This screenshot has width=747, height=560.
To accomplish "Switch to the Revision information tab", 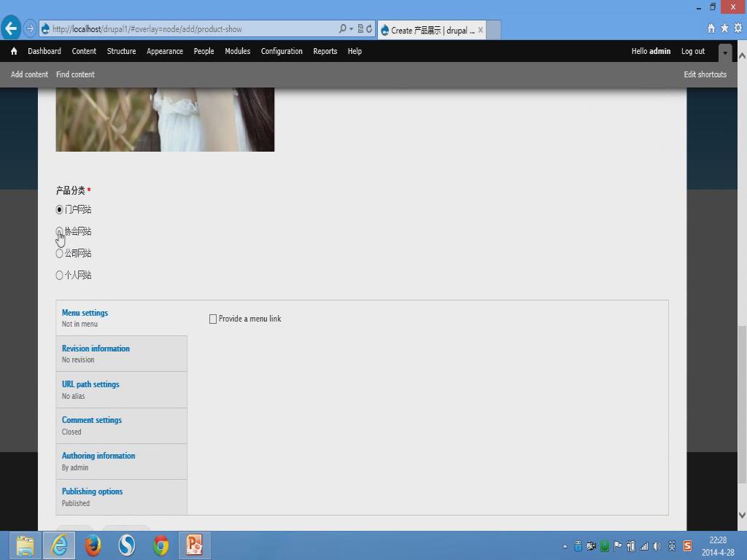I will [122, 354].
